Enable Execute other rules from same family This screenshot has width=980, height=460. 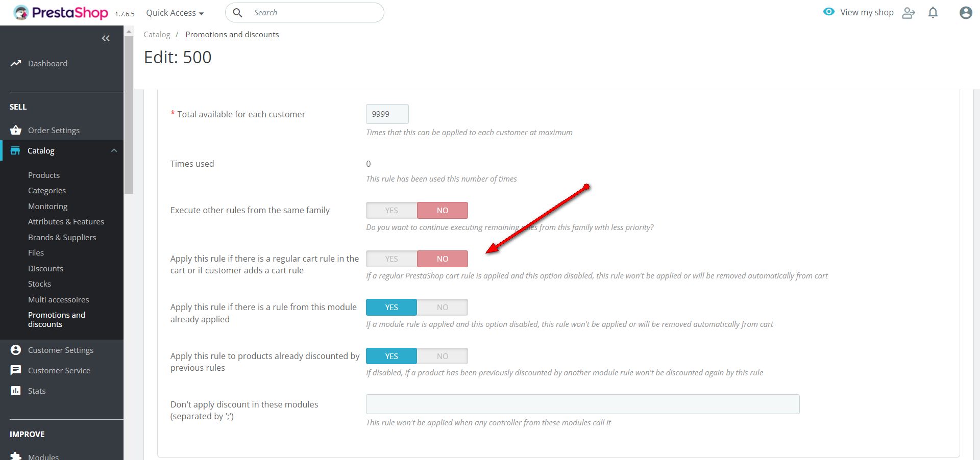pos(391,210)
